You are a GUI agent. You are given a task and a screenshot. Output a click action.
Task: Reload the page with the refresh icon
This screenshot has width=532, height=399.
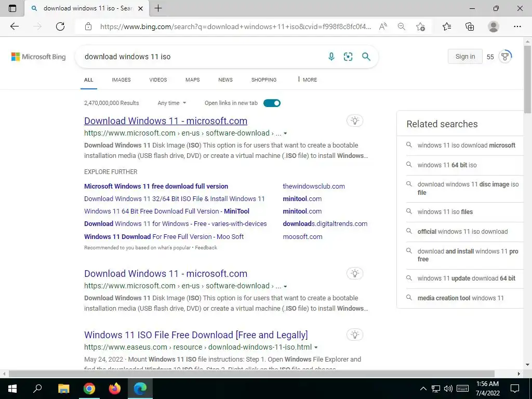pos(60,26)
